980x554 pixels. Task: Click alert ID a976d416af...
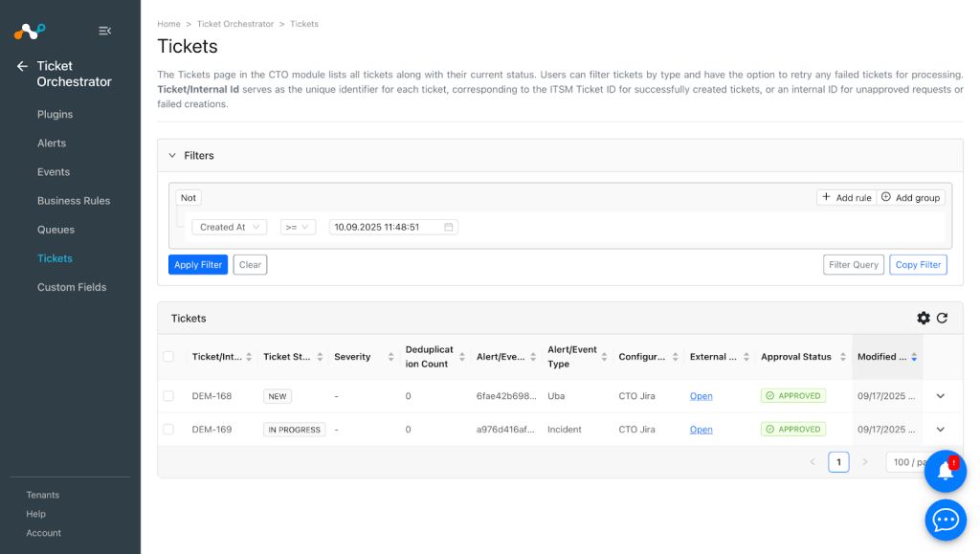pyautogui.click(x=505, y=429)
